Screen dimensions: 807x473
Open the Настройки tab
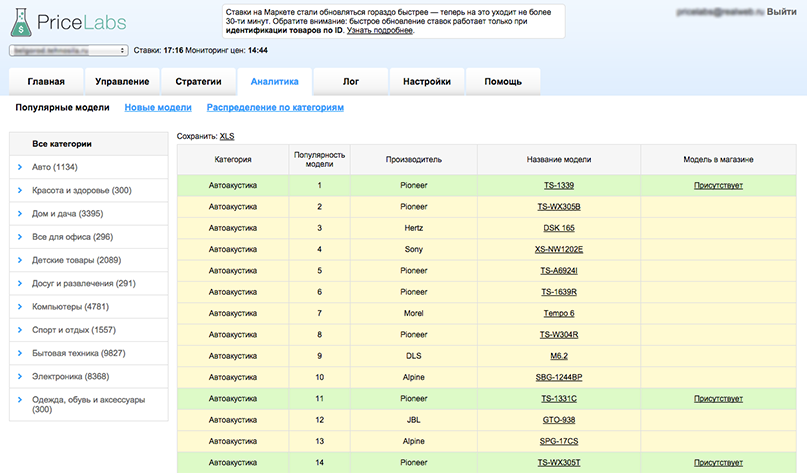pyautogui.click(x=427, y=81)
